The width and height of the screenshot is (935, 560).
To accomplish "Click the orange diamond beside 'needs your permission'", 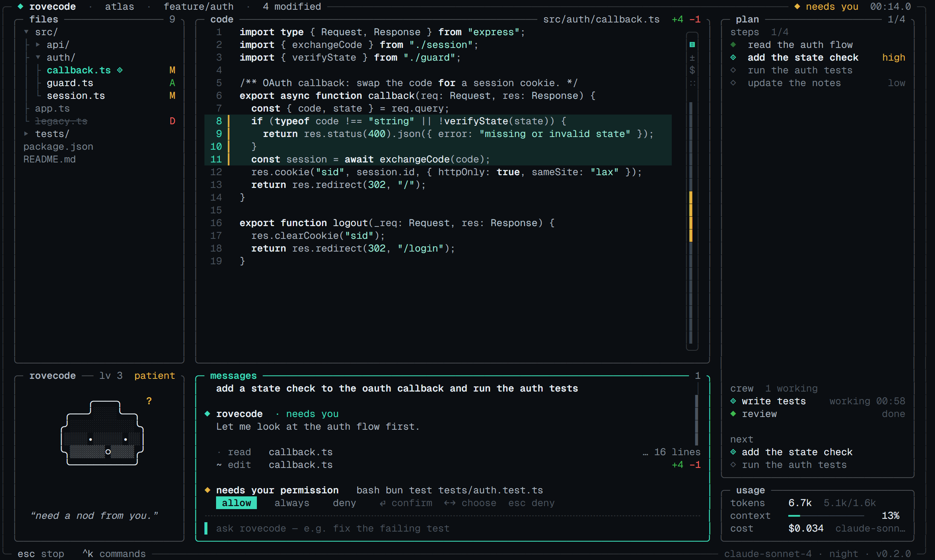I will tap(207, 490).
